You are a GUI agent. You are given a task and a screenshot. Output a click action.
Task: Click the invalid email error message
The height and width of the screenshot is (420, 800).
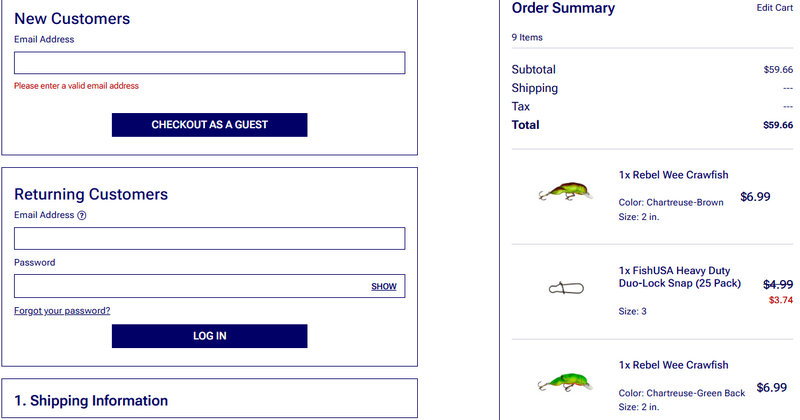click(x=77, y=86)
